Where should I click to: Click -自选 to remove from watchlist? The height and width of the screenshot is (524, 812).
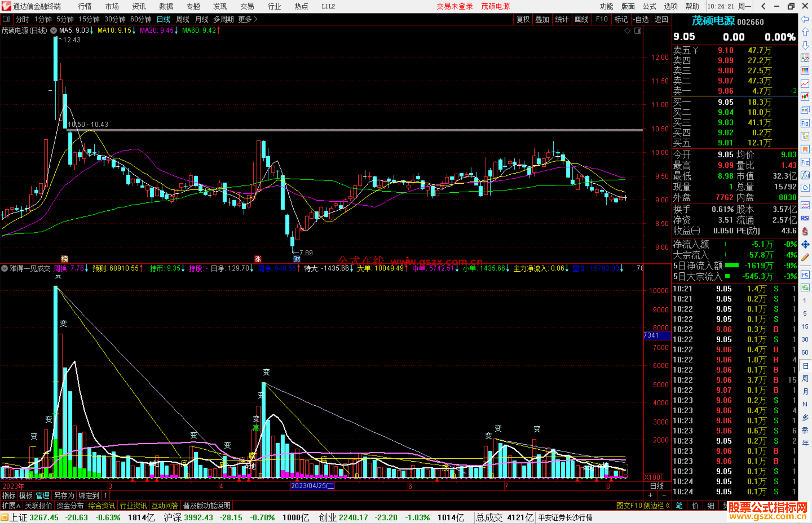[641, 19]
